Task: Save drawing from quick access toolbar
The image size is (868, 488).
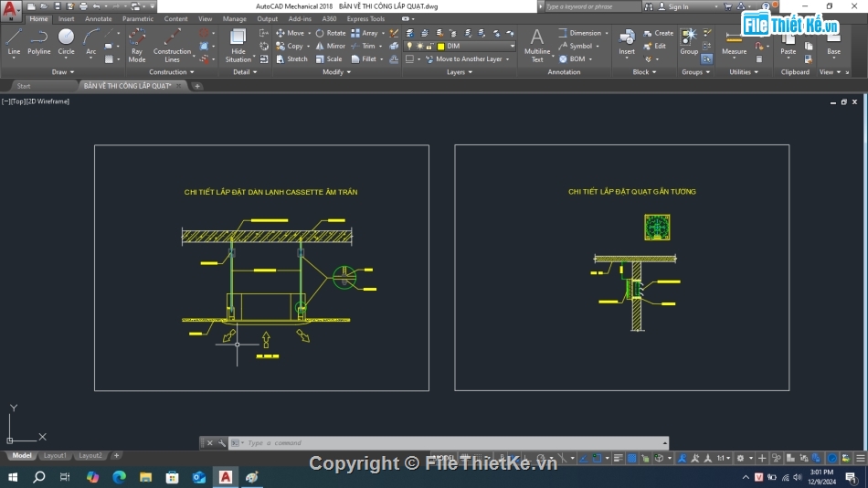Action: pyautogui.click(x=57, y=6)
